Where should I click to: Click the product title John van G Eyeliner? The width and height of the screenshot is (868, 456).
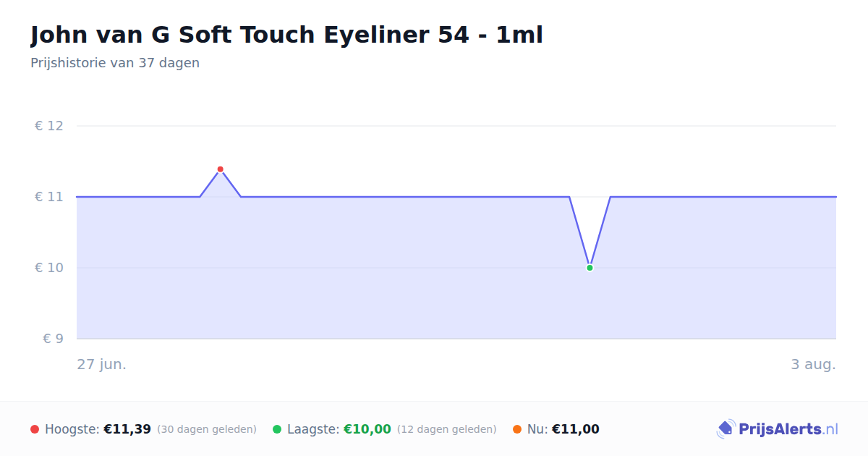tap(286, 35)
